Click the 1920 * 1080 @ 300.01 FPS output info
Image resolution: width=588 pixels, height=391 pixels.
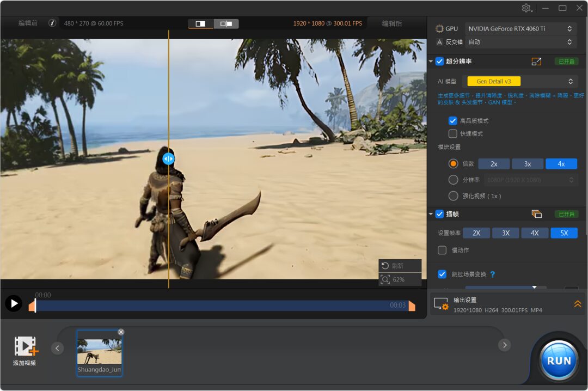coord(328,23)
